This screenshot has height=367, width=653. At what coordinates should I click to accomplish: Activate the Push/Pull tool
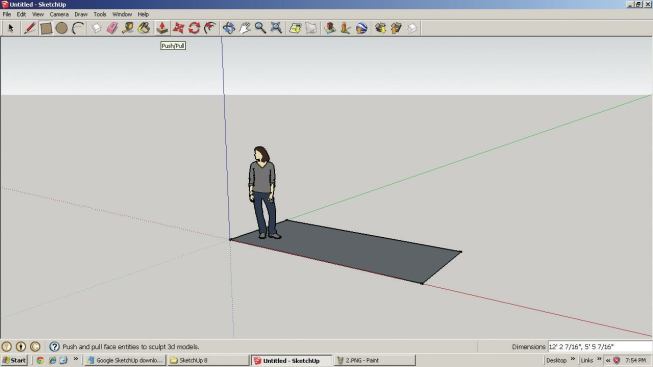[x=162, y=28]
